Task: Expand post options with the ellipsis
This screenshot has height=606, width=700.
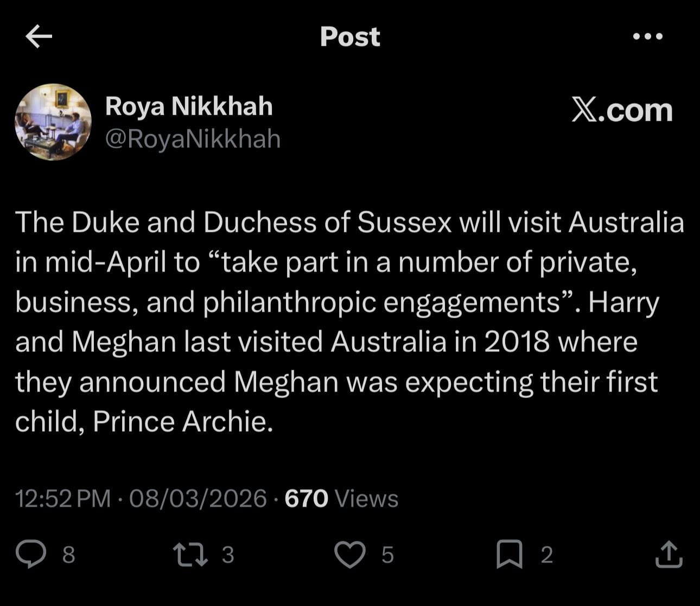Action: 648,36
